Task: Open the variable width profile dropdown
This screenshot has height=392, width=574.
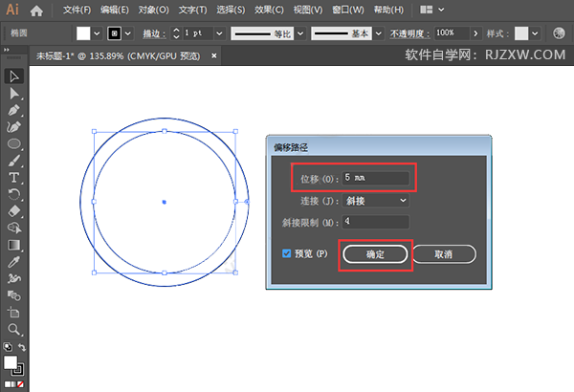Action: point(300,33)
